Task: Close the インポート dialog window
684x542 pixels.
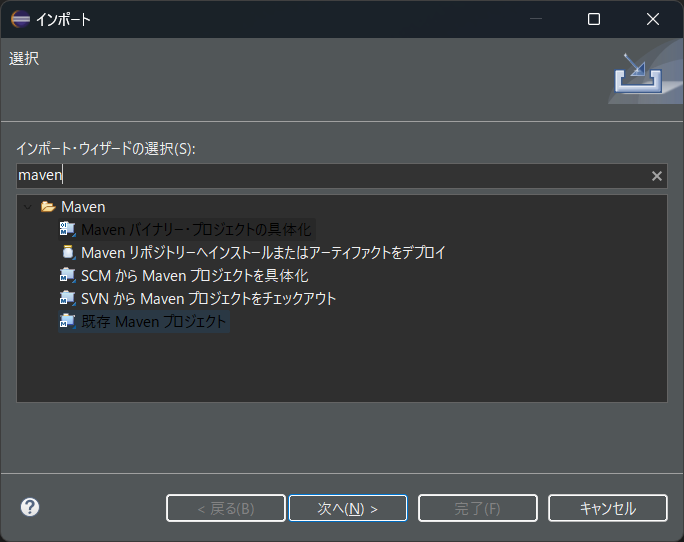Action: coord(653,19)
